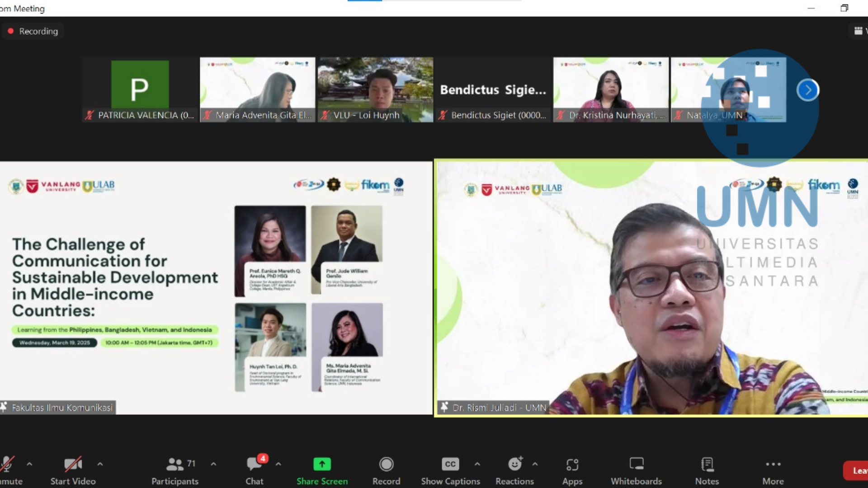Click the chat unread badge showing 4
Viewport: 868px width, 488px height.
[263, 458]
